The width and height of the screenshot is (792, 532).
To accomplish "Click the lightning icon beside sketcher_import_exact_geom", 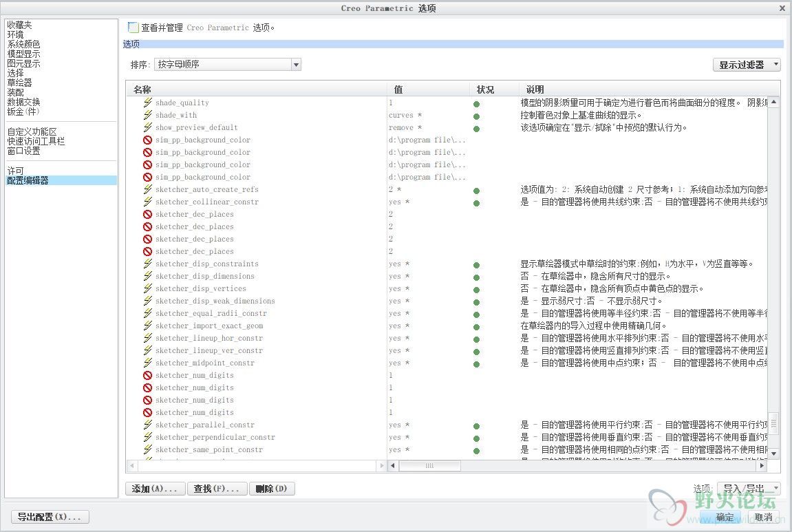I will (147, 326).
